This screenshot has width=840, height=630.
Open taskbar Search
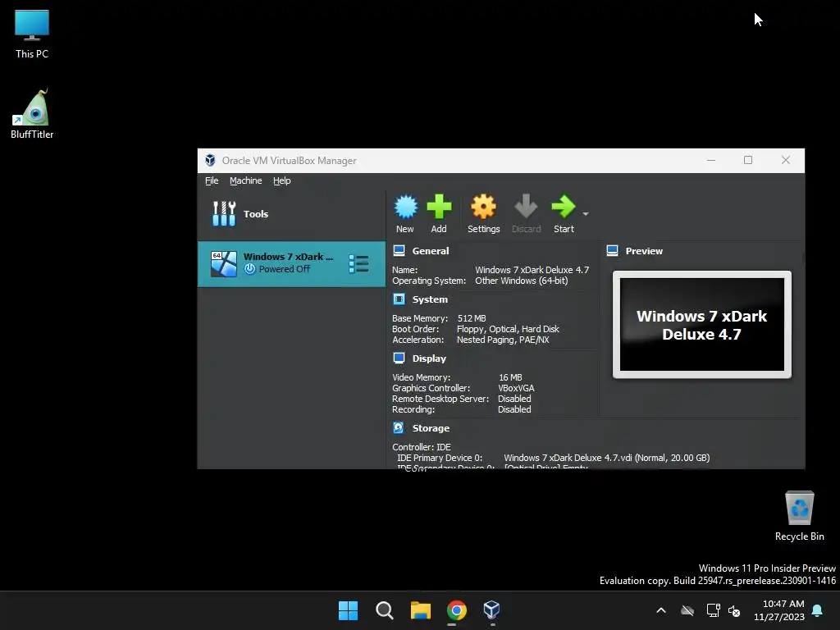(384, 610)
